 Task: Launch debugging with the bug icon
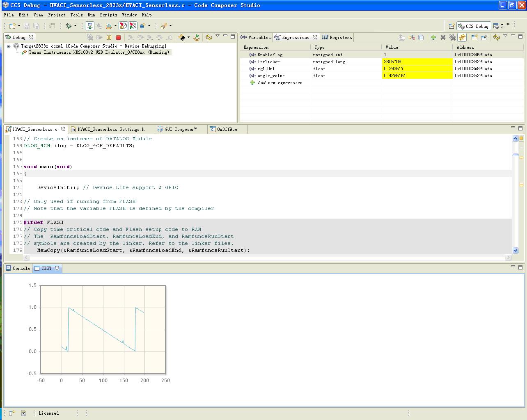(x=68, y=25)
